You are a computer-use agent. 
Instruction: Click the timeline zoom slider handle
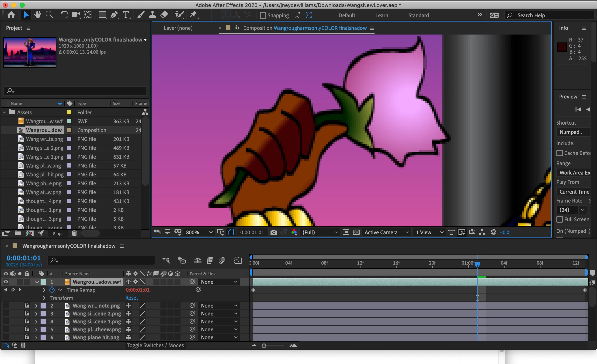pyautogui.click(x=264, y=346)
